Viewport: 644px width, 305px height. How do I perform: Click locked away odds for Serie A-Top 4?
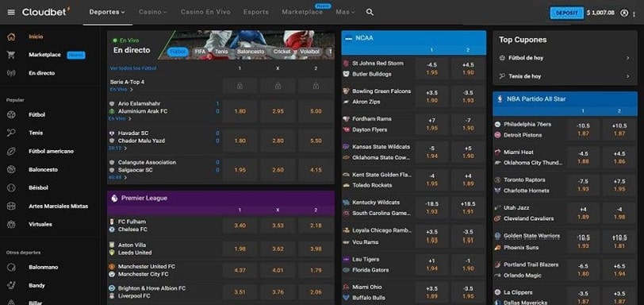tap(316, 86)
